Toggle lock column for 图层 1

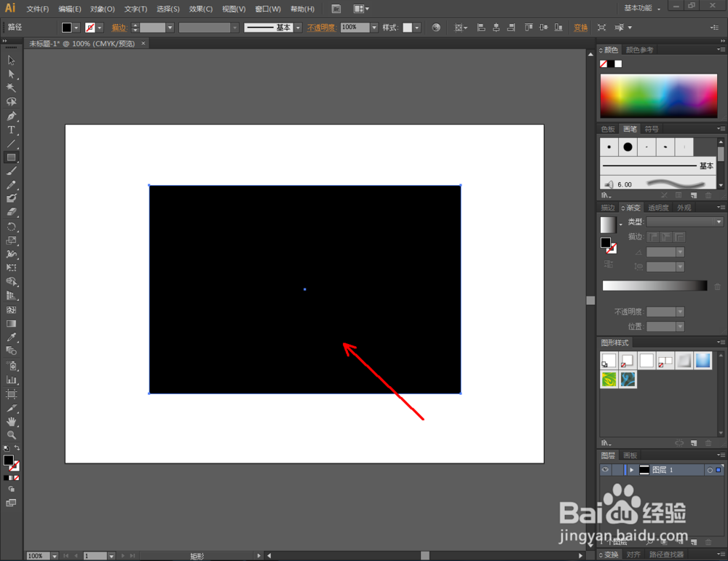617,470
